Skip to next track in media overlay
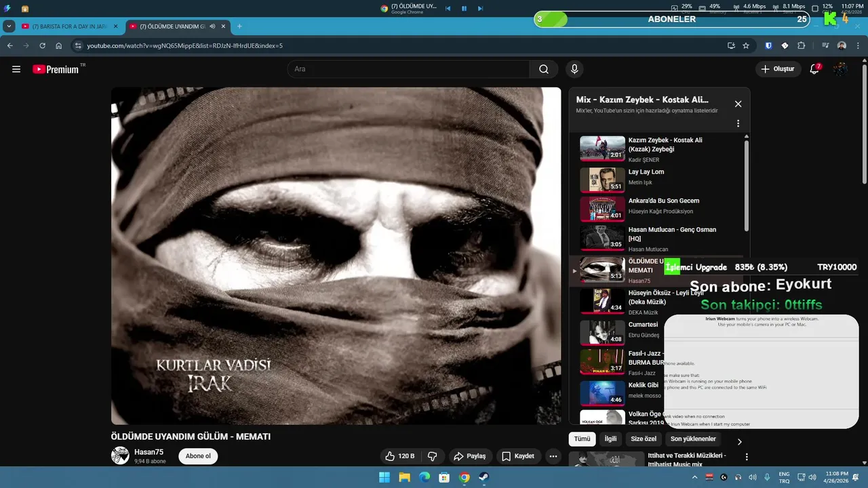This screenshot has height=488, width=868. [480, 8]
